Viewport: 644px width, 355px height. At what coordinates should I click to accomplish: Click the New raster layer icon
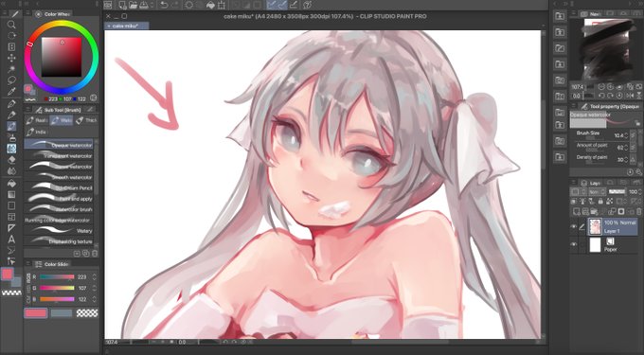[x=576, y=212]
